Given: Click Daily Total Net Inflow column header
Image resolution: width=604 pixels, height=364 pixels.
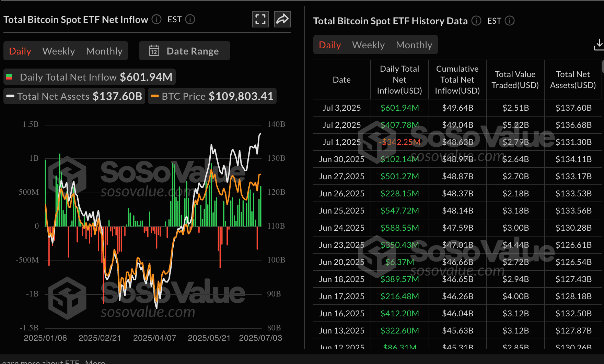Looking at the screenshot, I should [399, 80].
